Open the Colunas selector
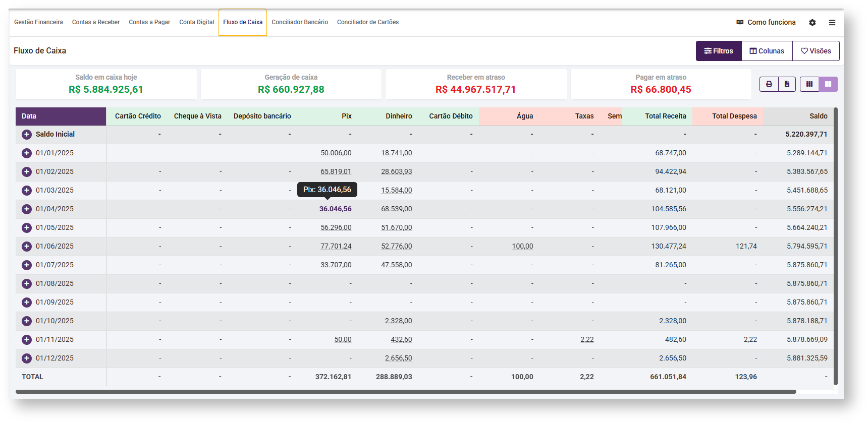 pyautogui.click(x=767, y=51)
